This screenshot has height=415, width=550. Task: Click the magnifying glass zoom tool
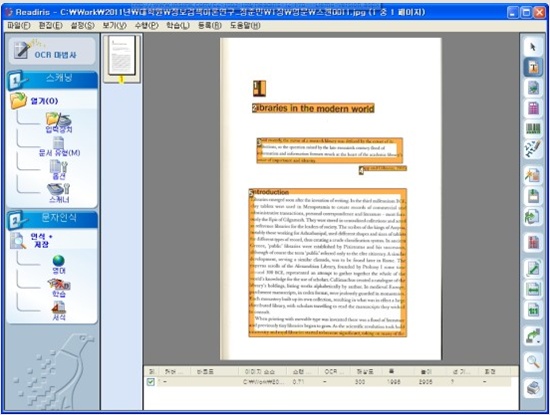point(533,361)
